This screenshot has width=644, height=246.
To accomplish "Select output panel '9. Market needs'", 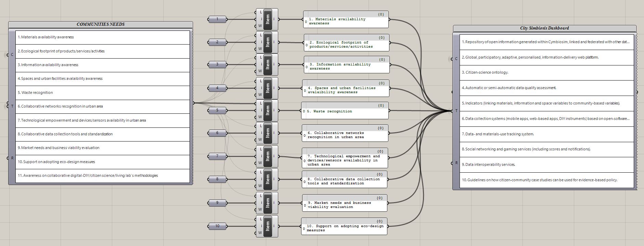I will pyautogui.click(x=345, y=203).
